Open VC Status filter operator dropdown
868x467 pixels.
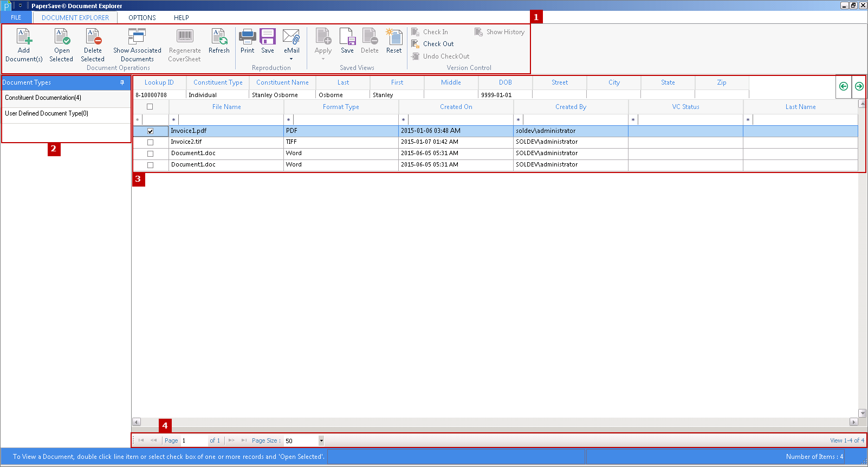633,120
